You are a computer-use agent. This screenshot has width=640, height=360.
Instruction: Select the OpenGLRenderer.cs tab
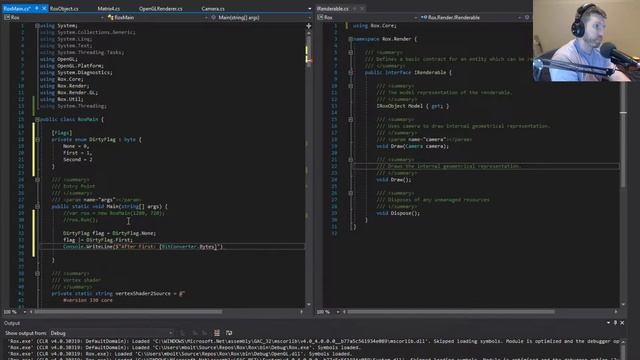click(x=160, y=9)
